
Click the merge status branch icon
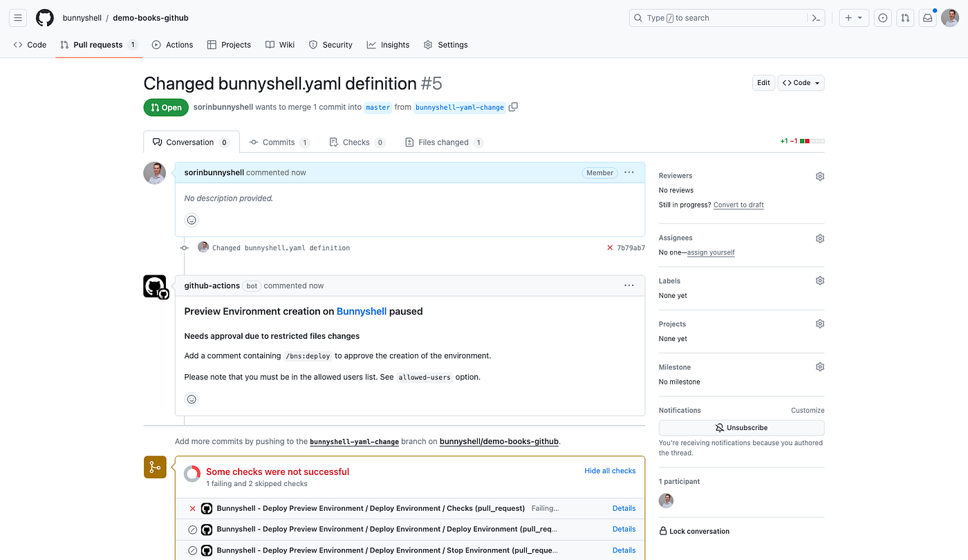pos(155,467)
